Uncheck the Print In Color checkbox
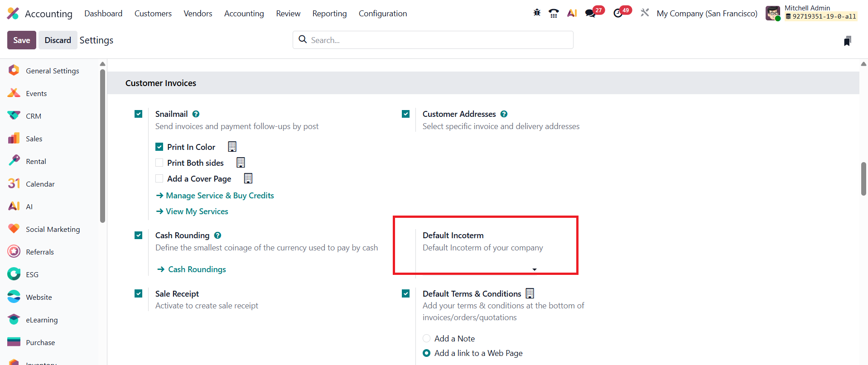This screenshot has width=868, height=365. tap(159, 147)
